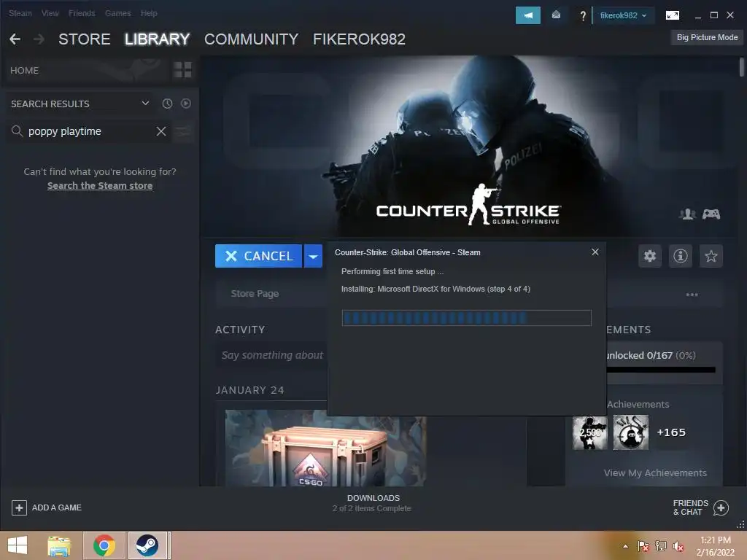The width and height of the screenshot is (747, 560).
Task: Show hidden system tray icons
Action: tap(625, 546)
